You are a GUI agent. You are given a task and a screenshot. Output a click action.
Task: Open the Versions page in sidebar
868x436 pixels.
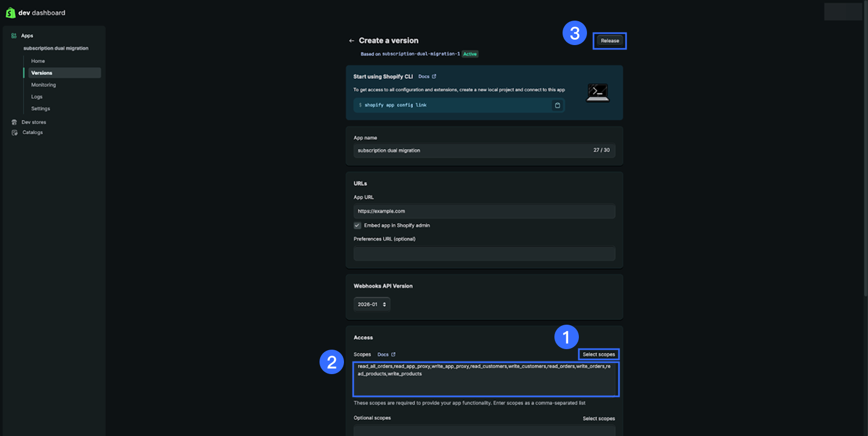42,73
